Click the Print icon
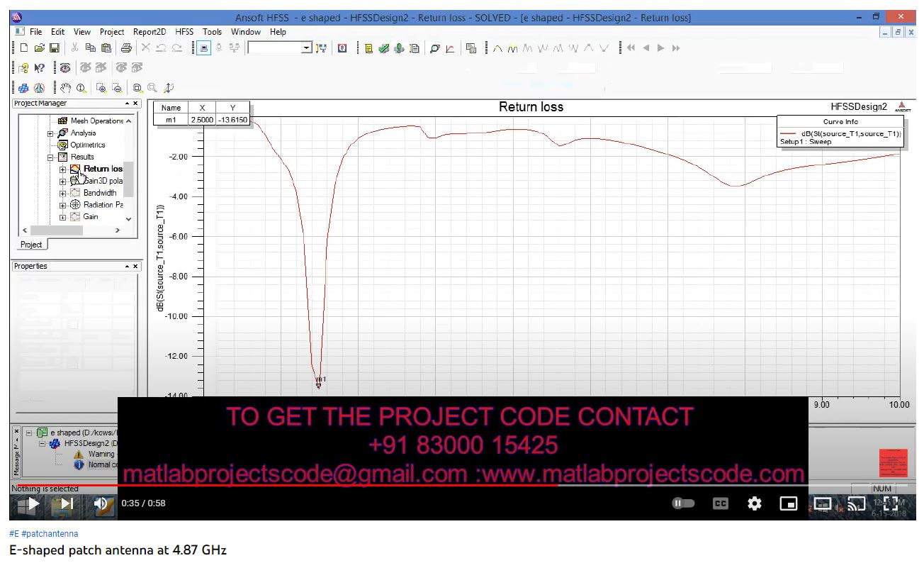Image resolution: width=924 pixels, height=563 pixels. pyautogui.click(x=125, y=48)
